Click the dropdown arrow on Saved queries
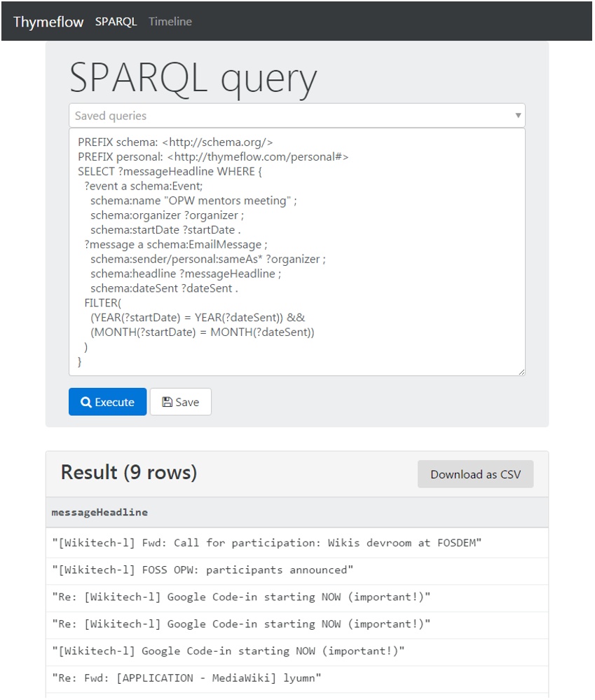 pyautogui.click(x=517, y=115)
